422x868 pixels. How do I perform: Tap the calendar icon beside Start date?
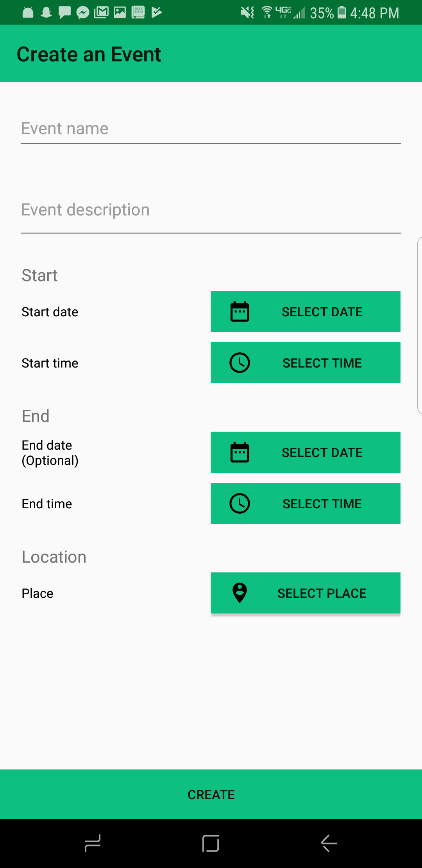tap(240, 312)
